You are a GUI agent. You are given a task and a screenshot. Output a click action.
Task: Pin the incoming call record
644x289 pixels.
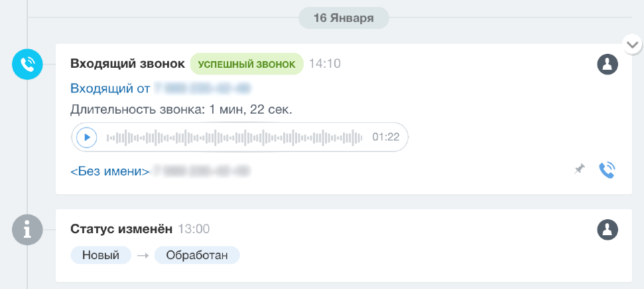click(x=579, y=169)
